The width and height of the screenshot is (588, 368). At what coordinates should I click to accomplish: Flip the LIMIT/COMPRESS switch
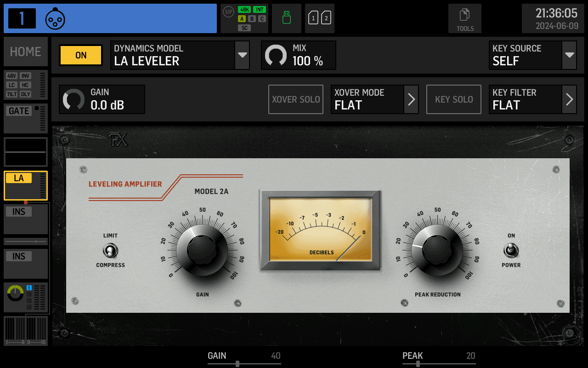coord(110,251)
